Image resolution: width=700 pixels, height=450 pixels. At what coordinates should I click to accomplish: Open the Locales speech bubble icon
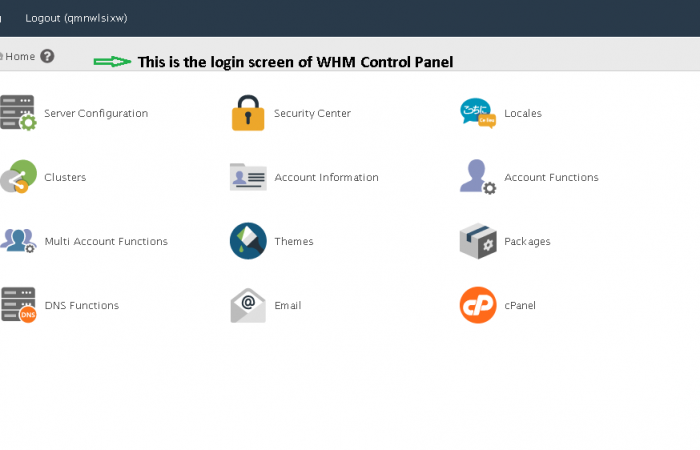click(478, 113)
